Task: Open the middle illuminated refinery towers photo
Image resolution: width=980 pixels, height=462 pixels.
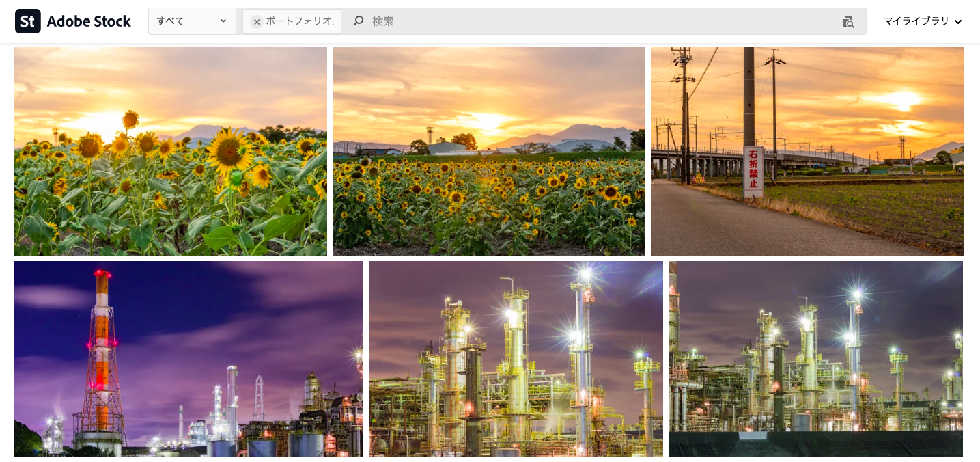Action: 516,359
